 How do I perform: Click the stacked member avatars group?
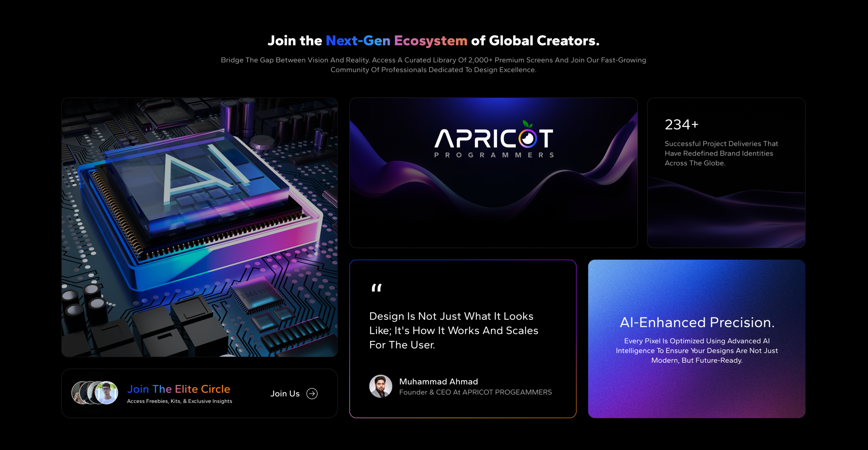[95, 393]
